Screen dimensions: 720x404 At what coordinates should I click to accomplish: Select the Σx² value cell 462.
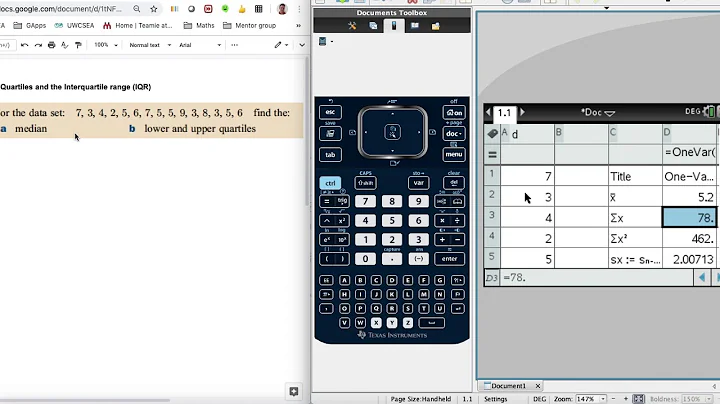689,238
